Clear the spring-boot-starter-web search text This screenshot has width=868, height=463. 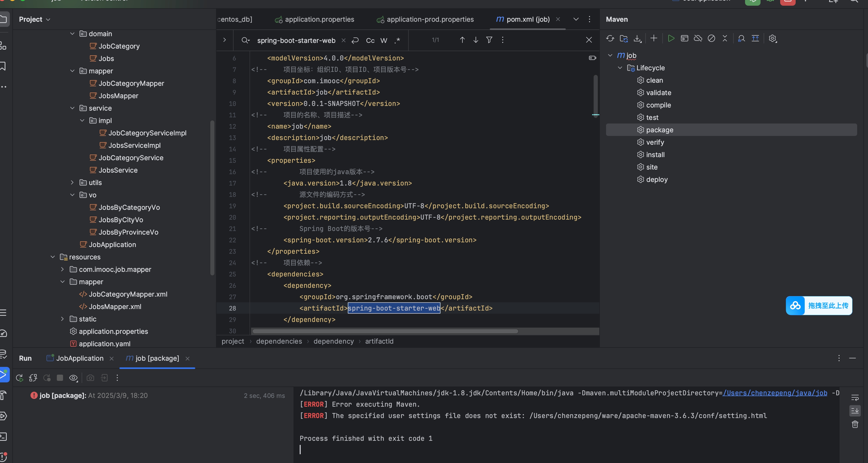343,41
